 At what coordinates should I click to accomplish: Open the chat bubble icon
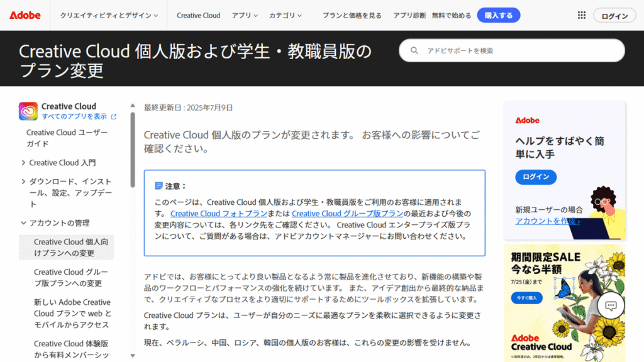point(611,306)
